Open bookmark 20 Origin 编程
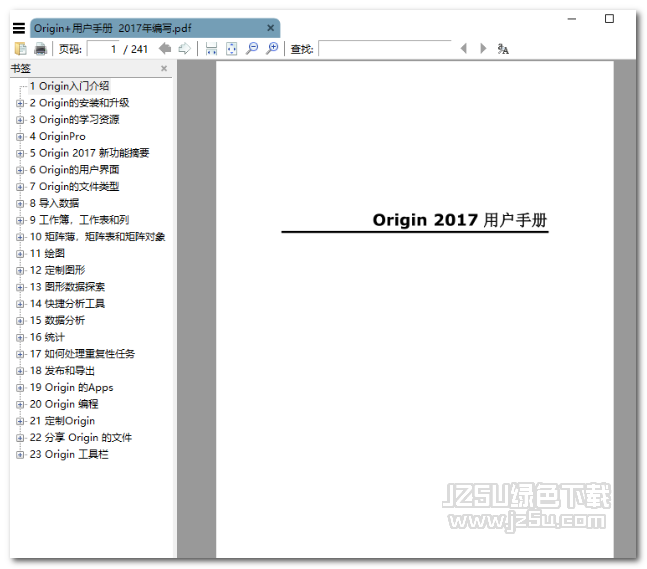647x569 pixels. 64,404
